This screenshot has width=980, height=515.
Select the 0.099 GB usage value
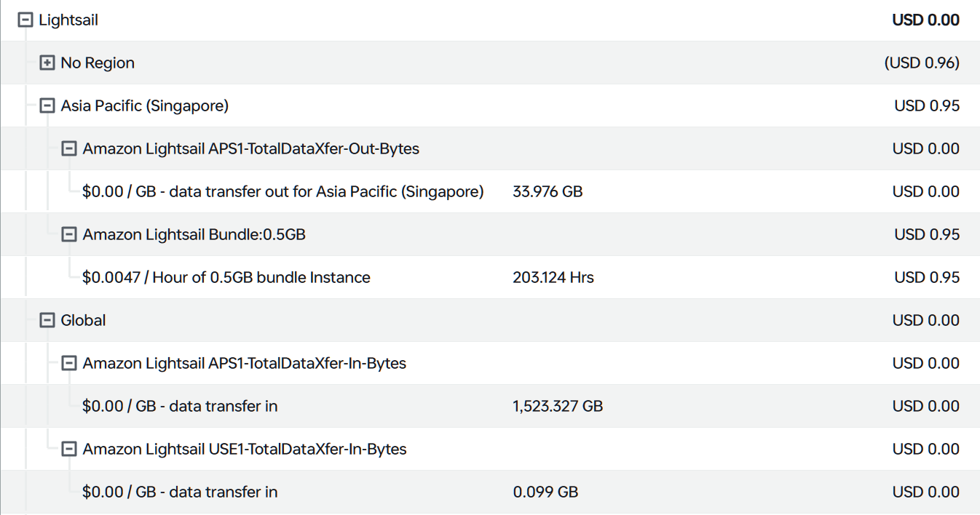pyautogui.click(x=545, y=492)
